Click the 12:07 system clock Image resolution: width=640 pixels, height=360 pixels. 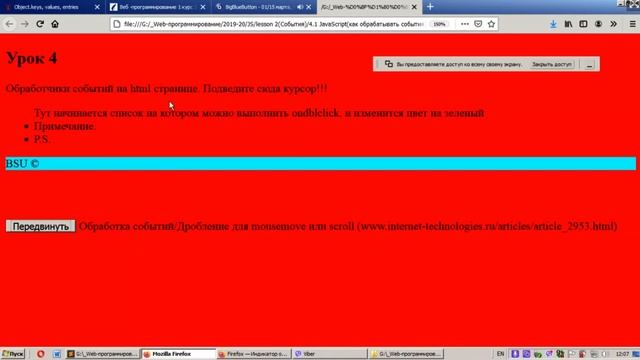[x=622, y=354]
